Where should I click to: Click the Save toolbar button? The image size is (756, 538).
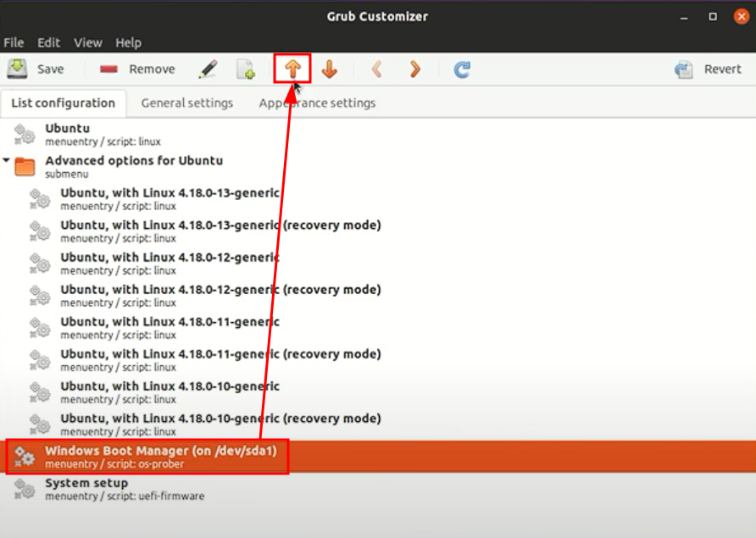click(x=36, y=69)
